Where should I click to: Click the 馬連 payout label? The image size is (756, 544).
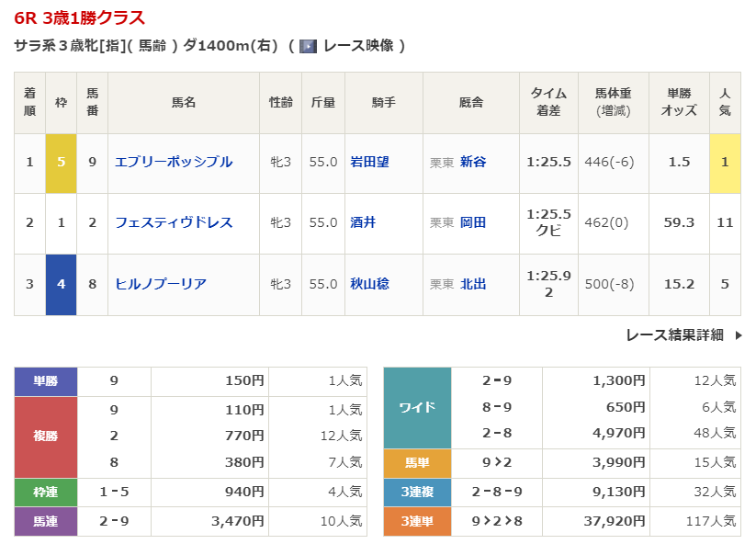tap(46, 522)
